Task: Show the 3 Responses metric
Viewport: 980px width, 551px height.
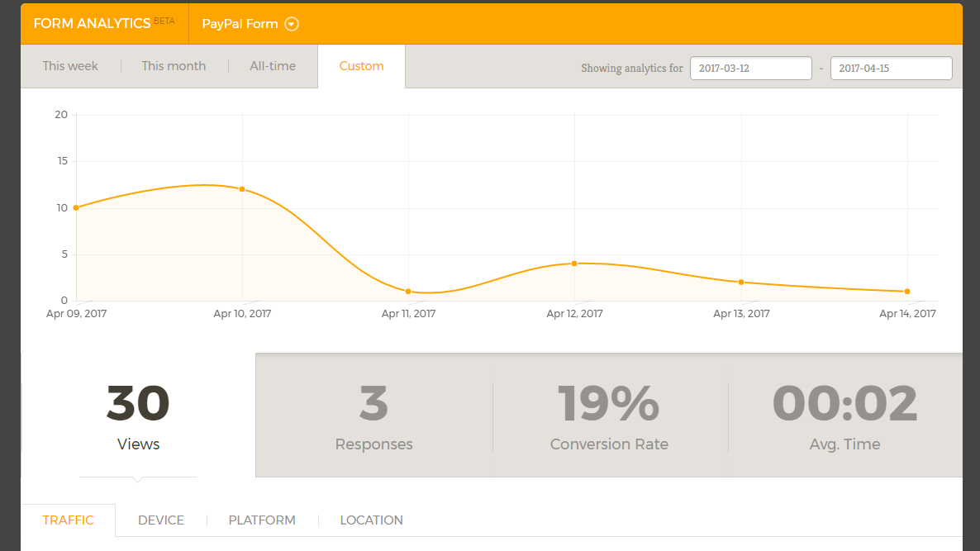Action: 373,416
